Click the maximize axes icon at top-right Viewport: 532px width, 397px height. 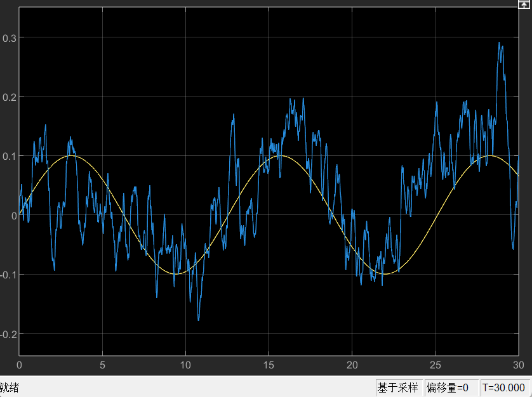pyautogui.click(x=524, y=4)
